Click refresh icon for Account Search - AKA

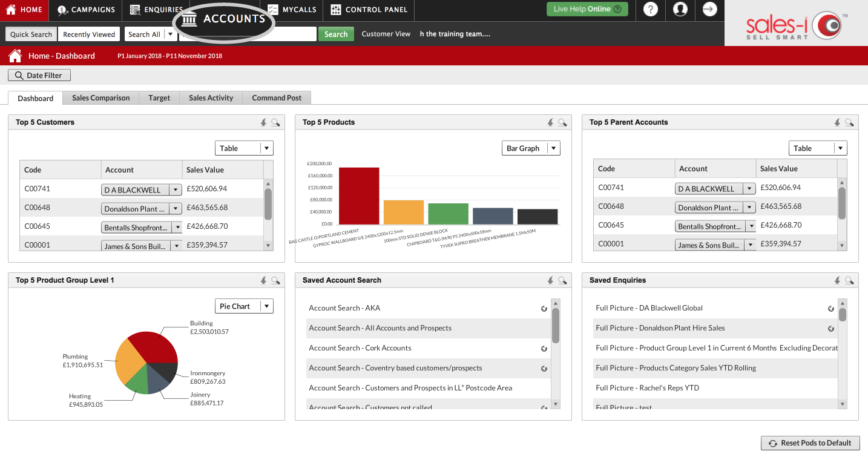coord(544,309)
